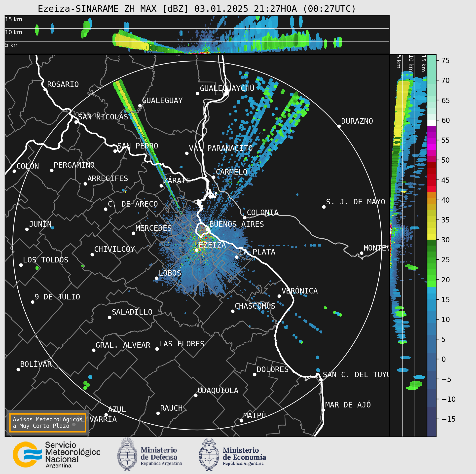Screen dimensions: 476x474
Task: Click the MAIPÚ city label
Action: coord(255,416)
